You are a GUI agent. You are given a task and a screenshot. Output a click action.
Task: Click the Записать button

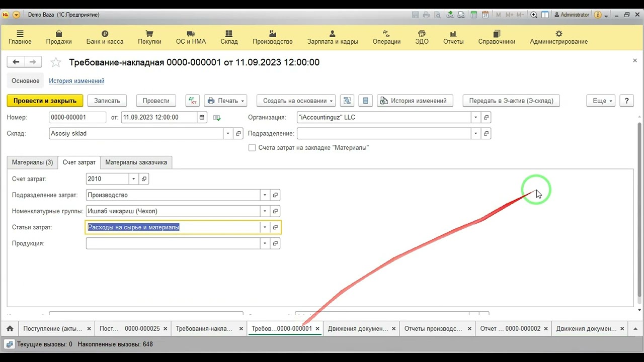[x=107, y=101]
